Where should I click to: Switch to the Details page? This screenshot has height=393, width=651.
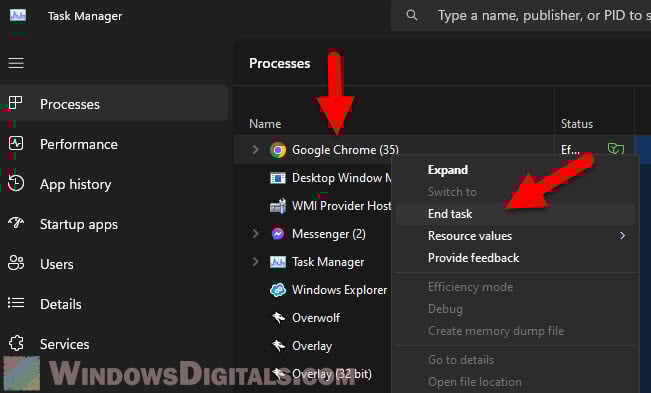[61, 304]
